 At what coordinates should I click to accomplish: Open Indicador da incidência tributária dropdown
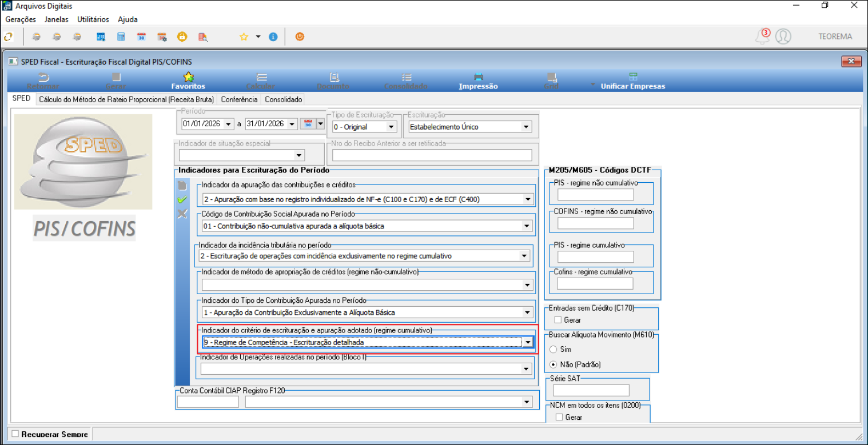pos(524,256)
